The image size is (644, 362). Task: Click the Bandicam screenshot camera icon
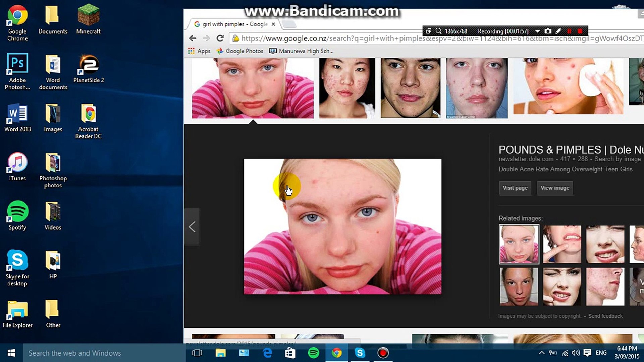click(548, 31)
